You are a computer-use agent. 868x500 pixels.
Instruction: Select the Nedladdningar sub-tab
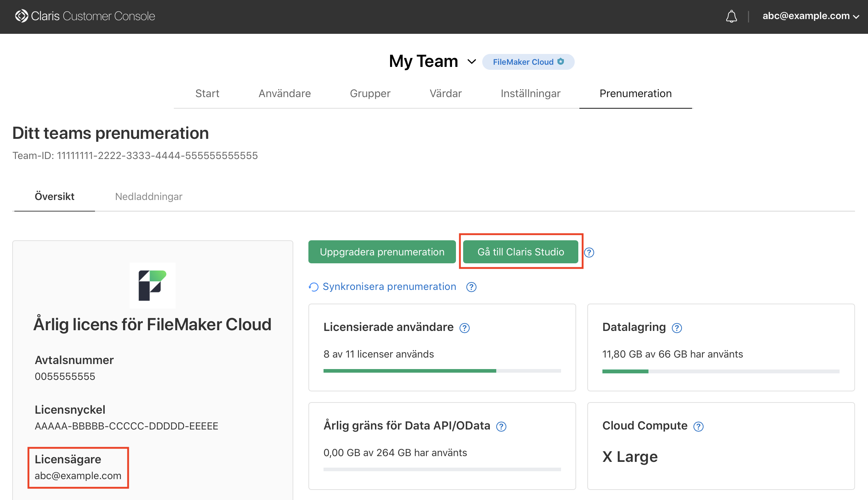149,196
